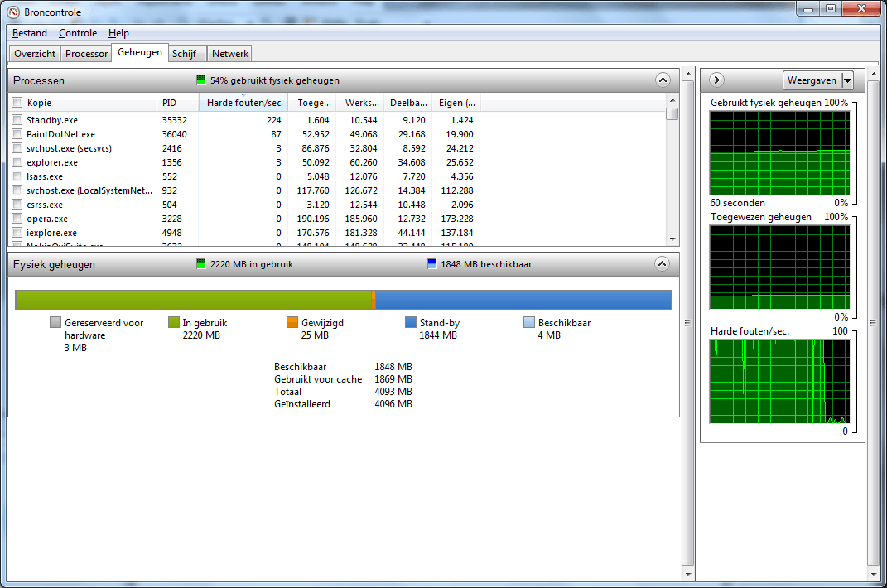Check the Standby.exe process checkbox

tap(17, 120)
